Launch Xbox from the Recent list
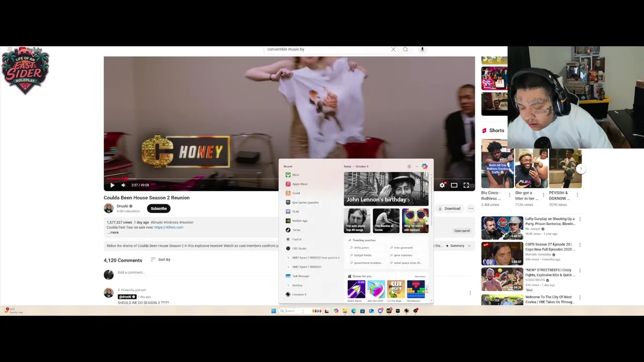Image resolution: width=644 pixels, height=362 pixels. tap(312, 175)
